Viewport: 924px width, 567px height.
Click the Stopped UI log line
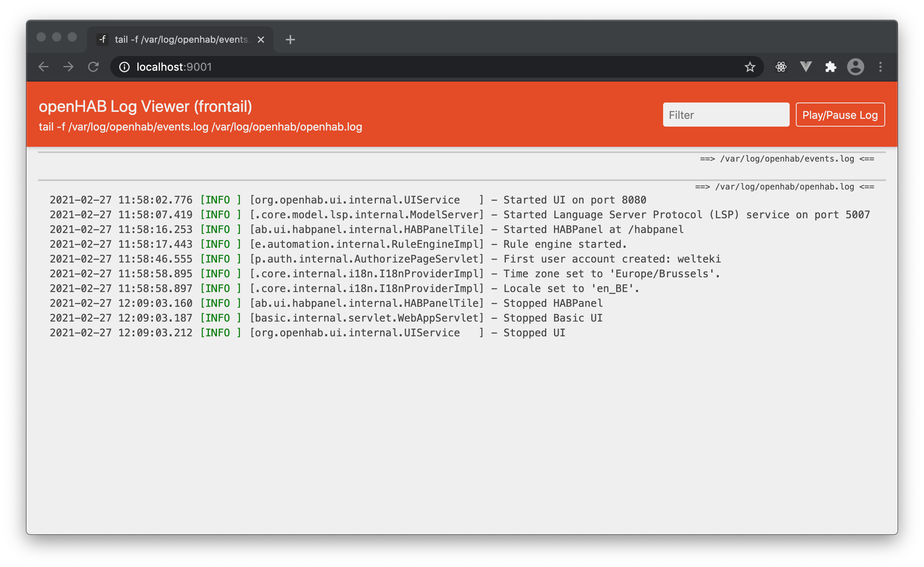click(x=307, y=333)
